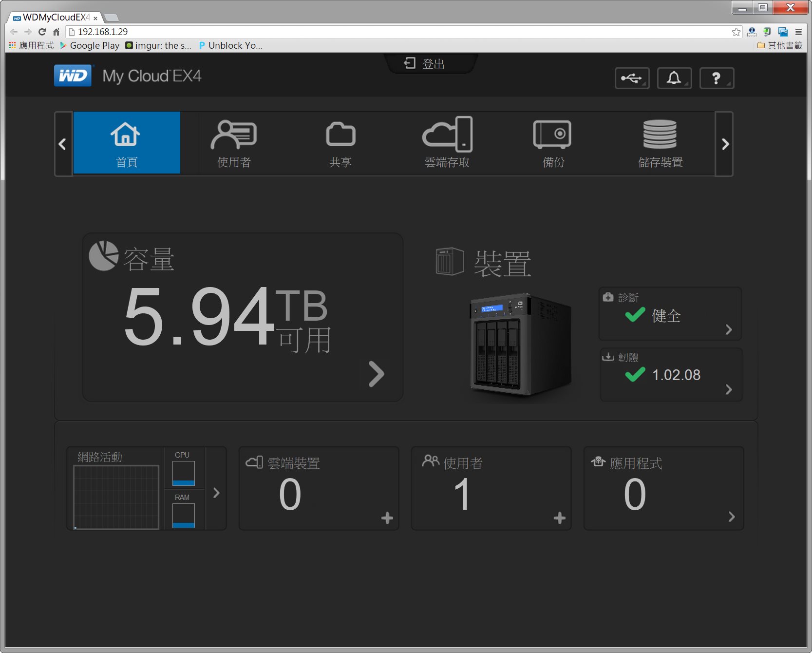
Task: Click the 健全 health status text
Action: pyautogui.click(x=666, y=316)
